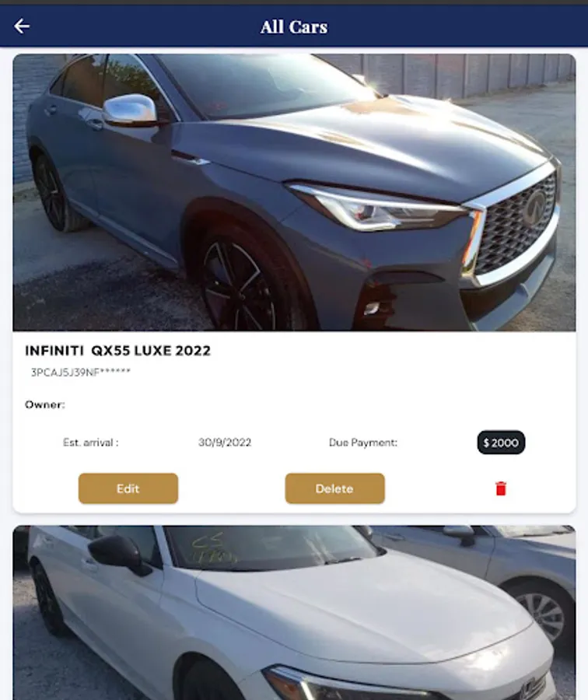Screen dimensions: 588x700
Task: Click the Owner label
Action: tap(44, 405)
